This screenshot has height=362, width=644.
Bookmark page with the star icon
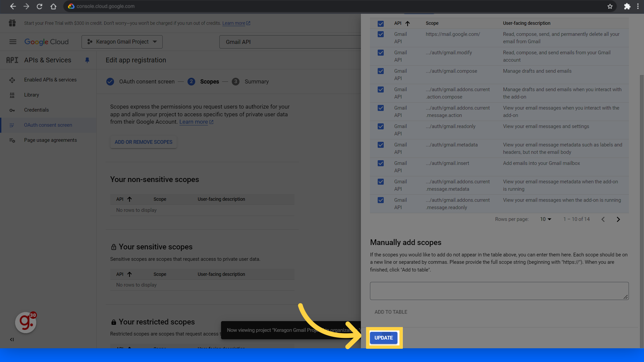[610, 6]
